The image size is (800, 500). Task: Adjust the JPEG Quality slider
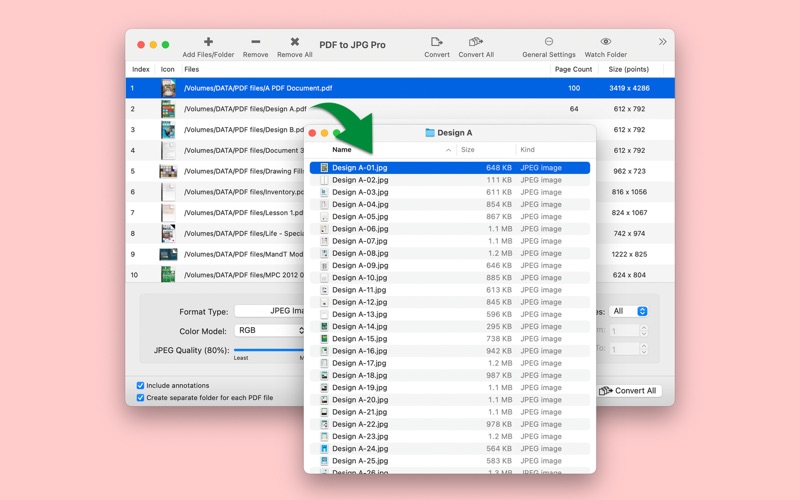coord(268,350)
